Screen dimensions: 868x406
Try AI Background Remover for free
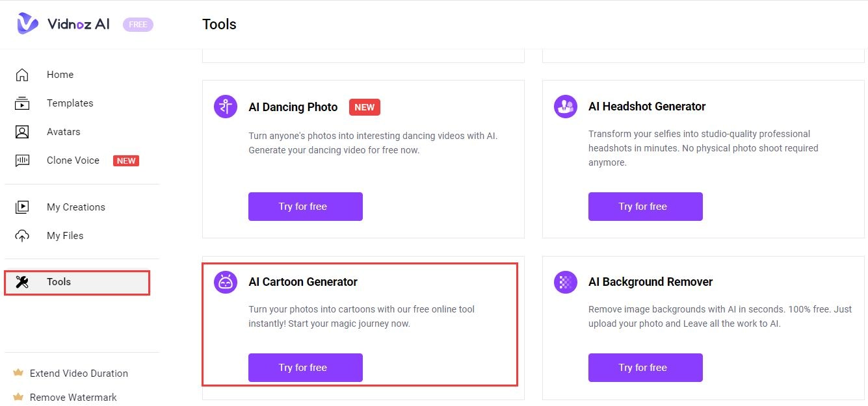pyautogui.click(x=645, y=368)
